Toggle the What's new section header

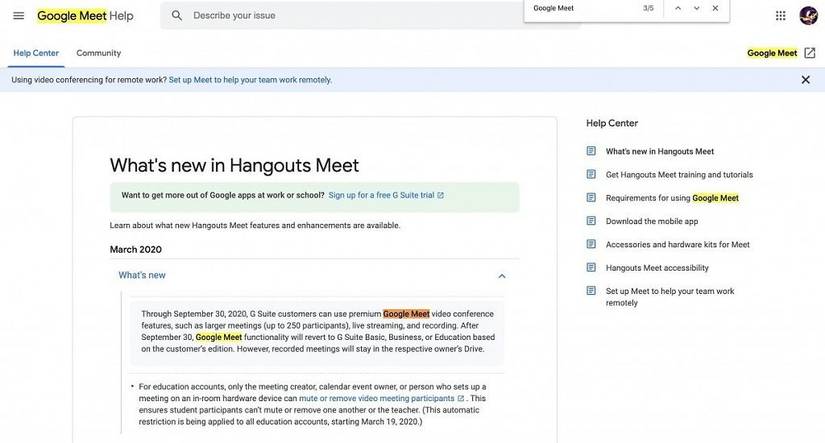pos(315,276)
